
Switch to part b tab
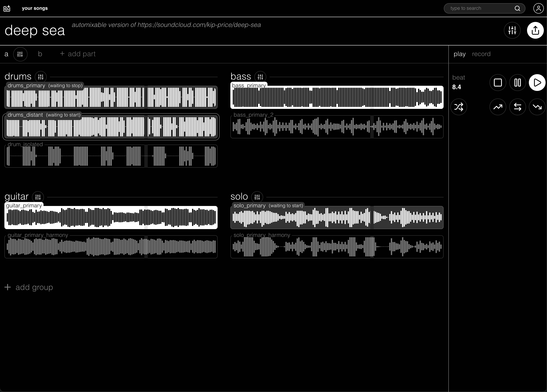point(40,54)
